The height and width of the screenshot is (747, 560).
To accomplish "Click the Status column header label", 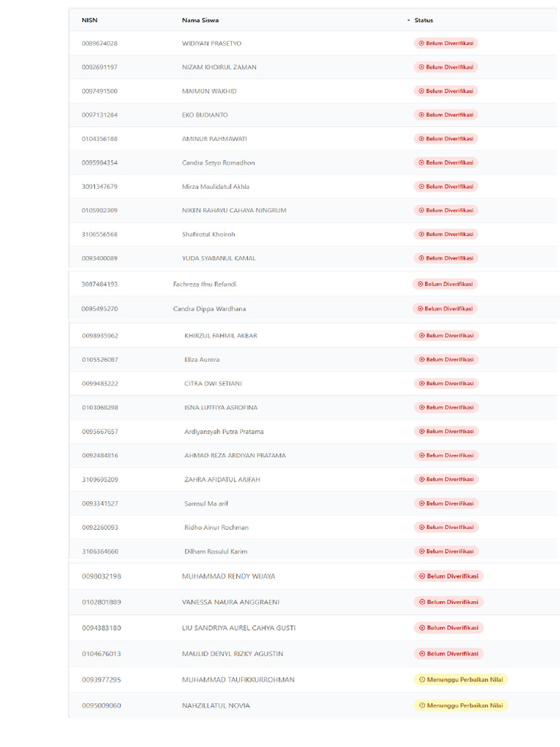I will (x=424, y=20).
